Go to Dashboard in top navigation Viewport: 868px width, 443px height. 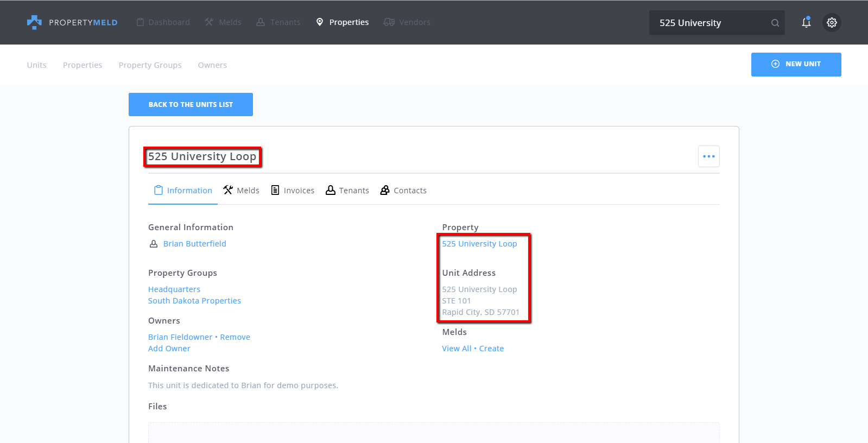[163, 22]
